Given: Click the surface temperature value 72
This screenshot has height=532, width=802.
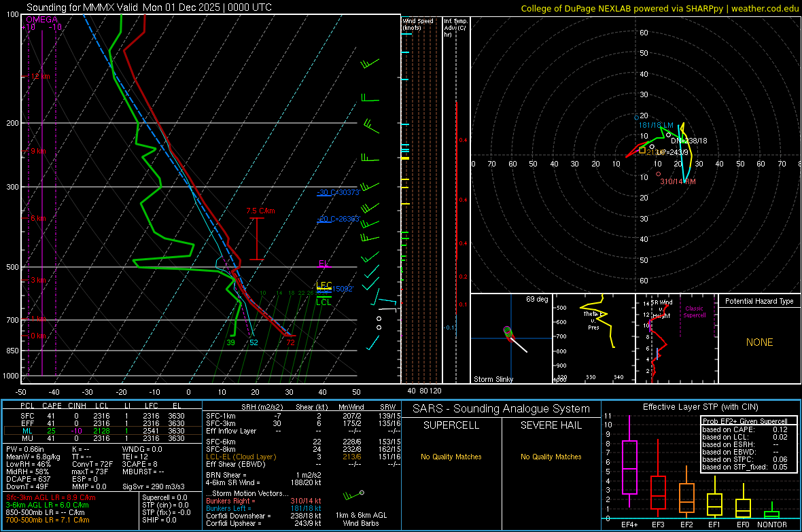Looking at the screenshot, I should pyautogui.click(x=290, y=342).
